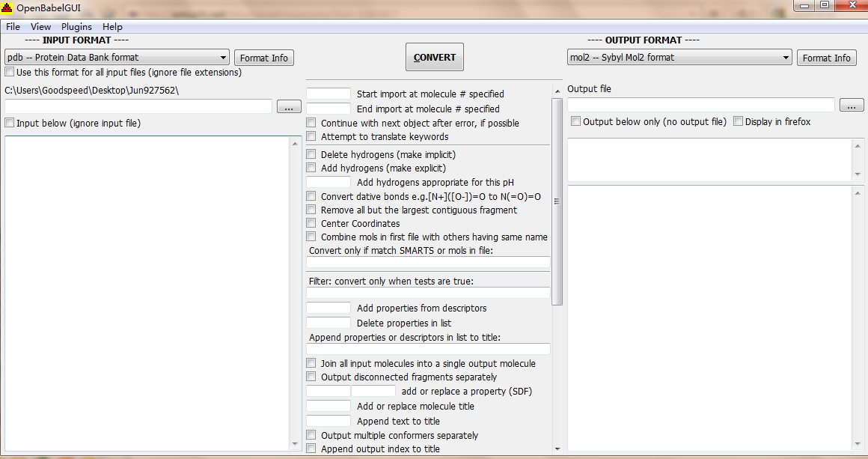Image resolution: width=868 pixels, height=459 pixels.
Task: Browse for an output file with ... button
Action: point(852,105)
